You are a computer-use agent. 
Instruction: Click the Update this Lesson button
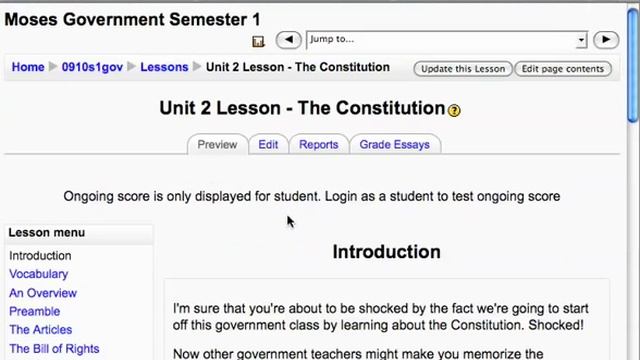(x=463, y=69)
